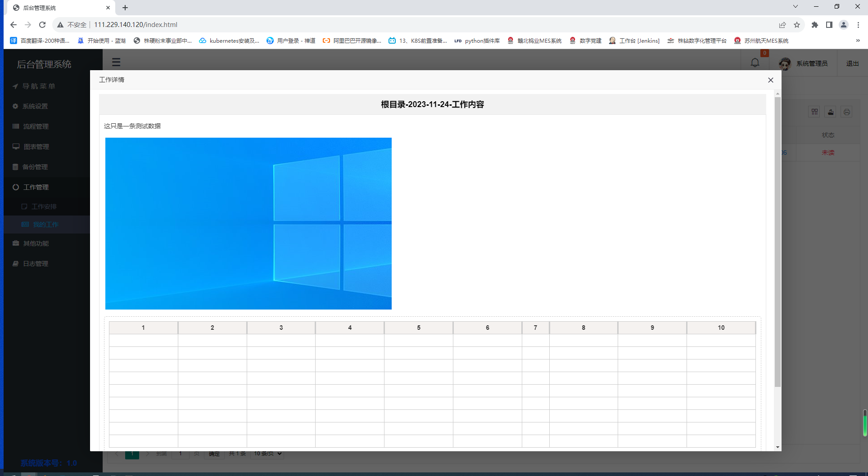Select 工作安排 in the sidebar menu

click(44, 207)
